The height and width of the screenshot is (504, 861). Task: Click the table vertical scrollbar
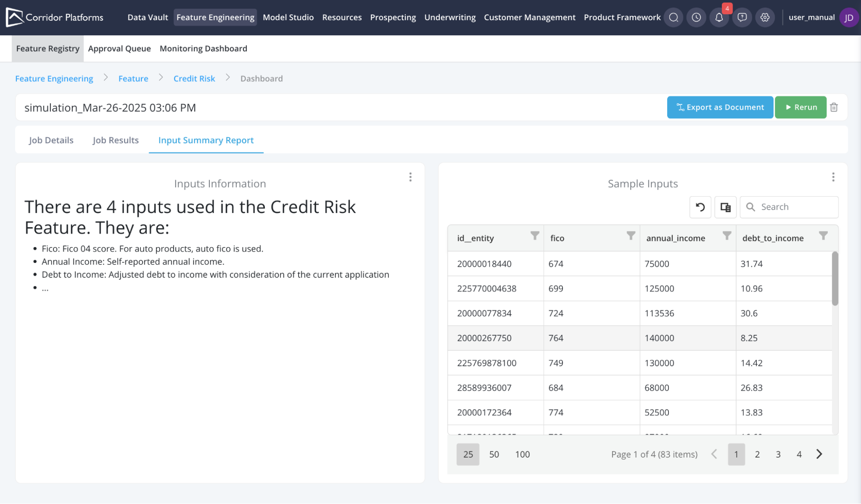point(835,278)
